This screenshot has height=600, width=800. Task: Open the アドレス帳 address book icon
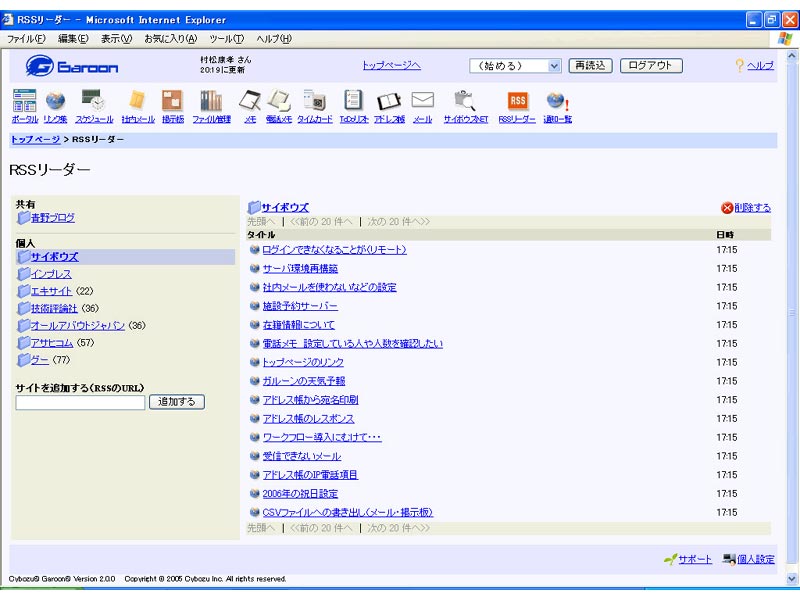(388, 100)
